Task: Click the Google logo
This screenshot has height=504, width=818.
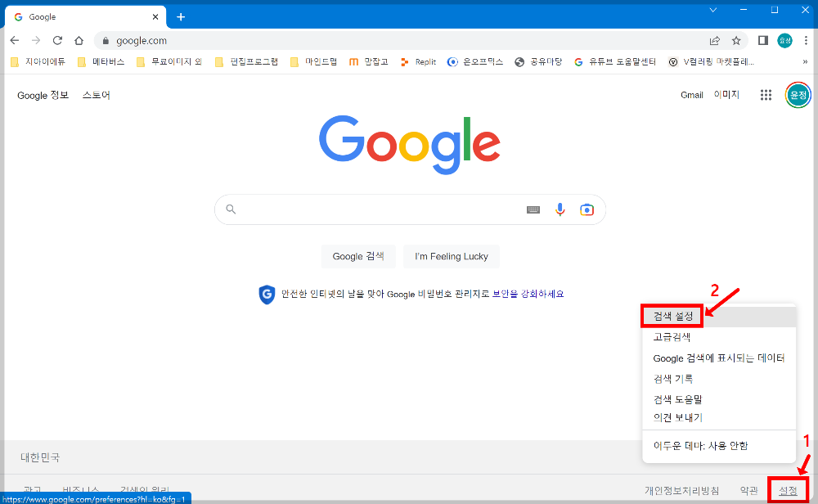Action: [410, 145]
